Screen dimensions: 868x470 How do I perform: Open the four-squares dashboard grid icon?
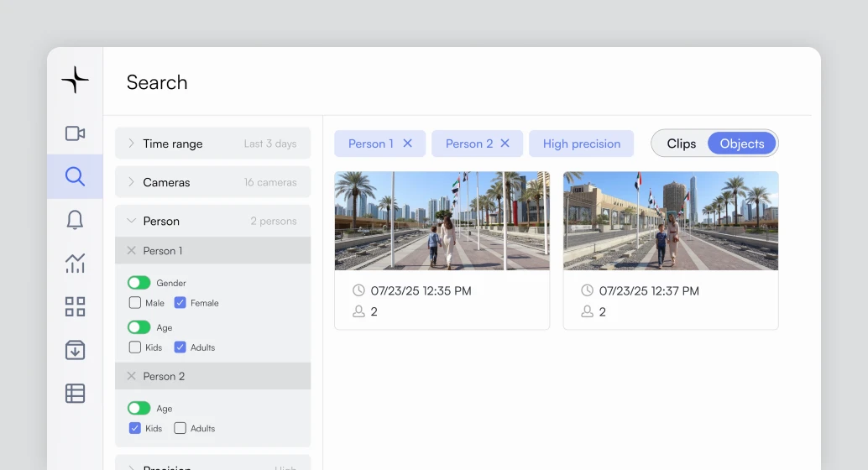pyautogui.click(x=75, y=306)
